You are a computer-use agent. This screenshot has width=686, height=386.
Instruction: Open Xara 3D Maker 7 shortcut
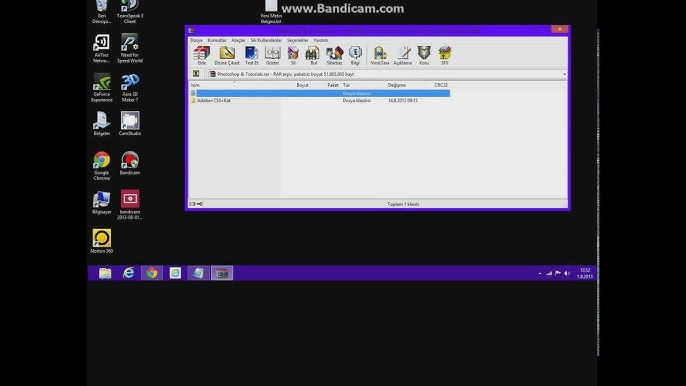point(130,88)
